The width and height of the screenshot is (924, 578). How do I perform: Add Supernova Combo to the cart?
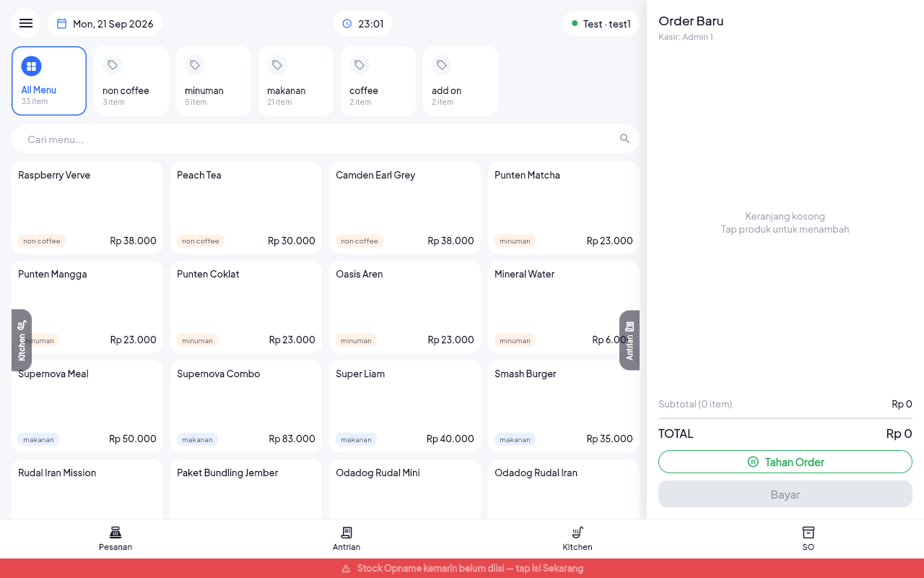coord(246,406)
